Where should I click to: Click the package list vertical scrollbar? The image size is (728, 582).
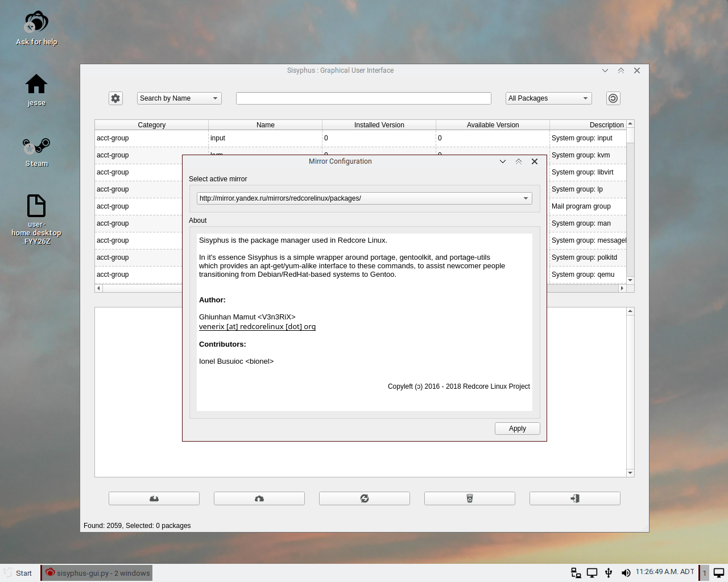(630, 202)
